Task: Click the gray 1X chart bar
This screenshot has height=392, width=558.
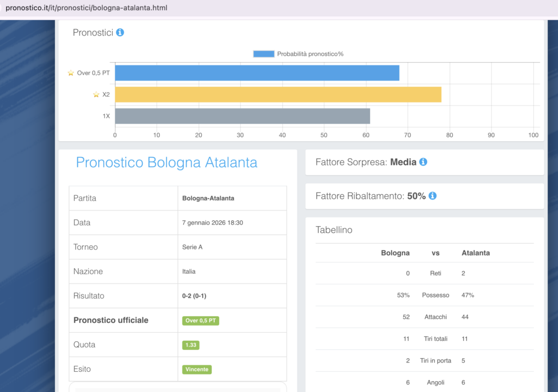Action: tap(242, 116)
